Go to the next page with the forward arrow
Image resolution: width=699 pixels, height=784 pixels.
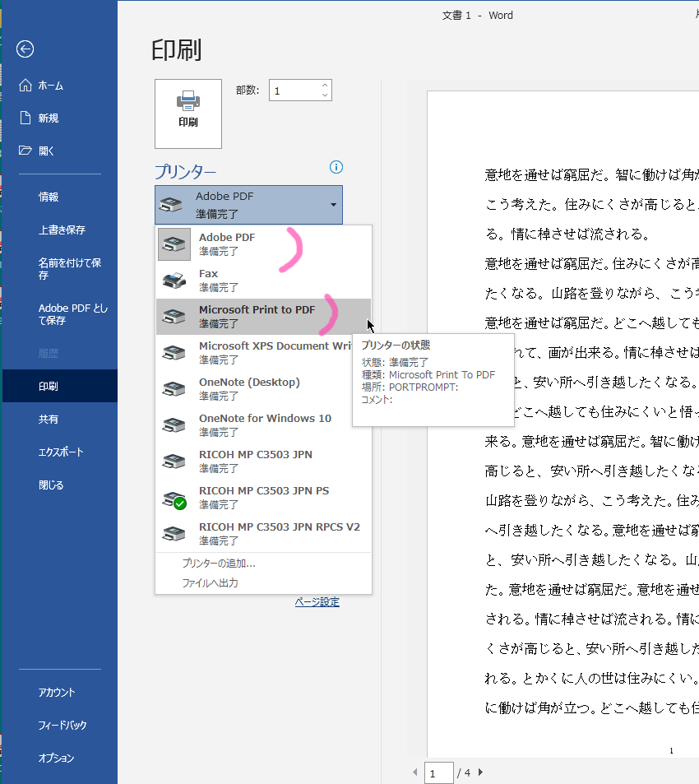[480, 772]
